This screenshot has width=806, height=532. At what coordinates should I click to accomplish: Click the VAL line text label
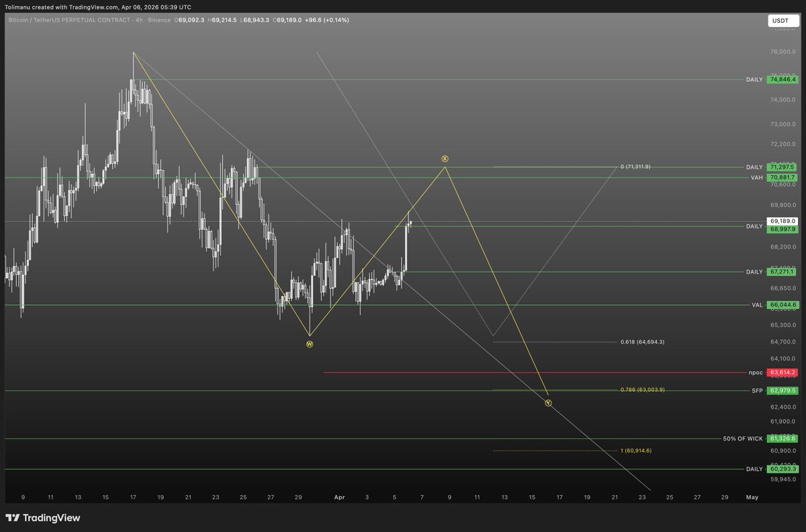coord(757,304)
